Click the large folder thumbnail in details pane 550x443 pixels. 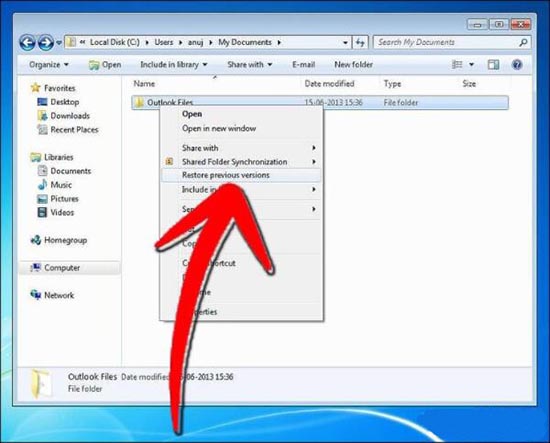tap(40, 383)
